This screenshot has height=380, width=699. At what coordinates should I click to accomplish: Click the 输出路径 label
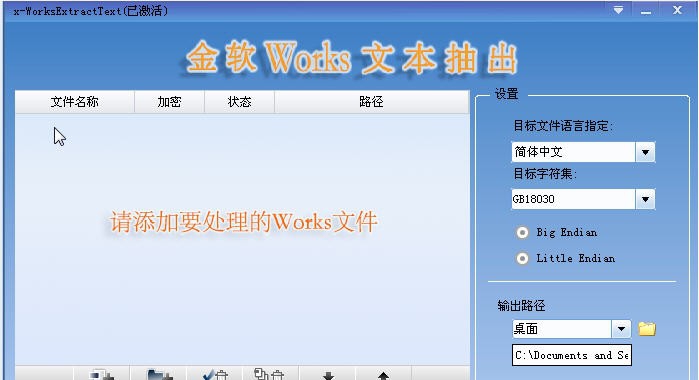521,306
